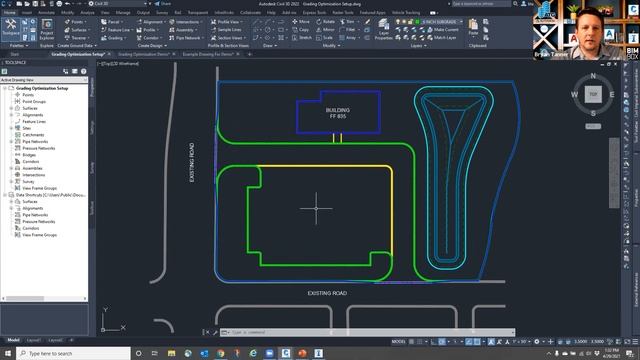Expand the Pipe Networks node in the drawing tree

11,142
